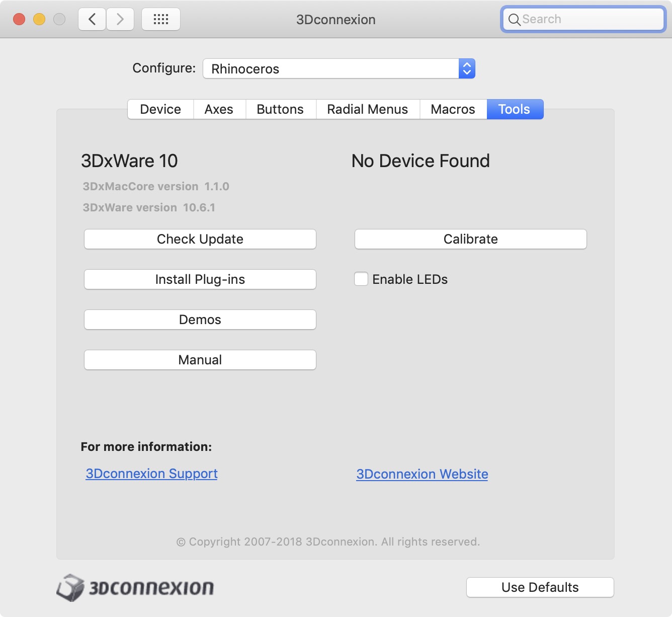Go back with the left chevron button
The width and height of the screenshot is (672, 617).
tap(92, 20)
